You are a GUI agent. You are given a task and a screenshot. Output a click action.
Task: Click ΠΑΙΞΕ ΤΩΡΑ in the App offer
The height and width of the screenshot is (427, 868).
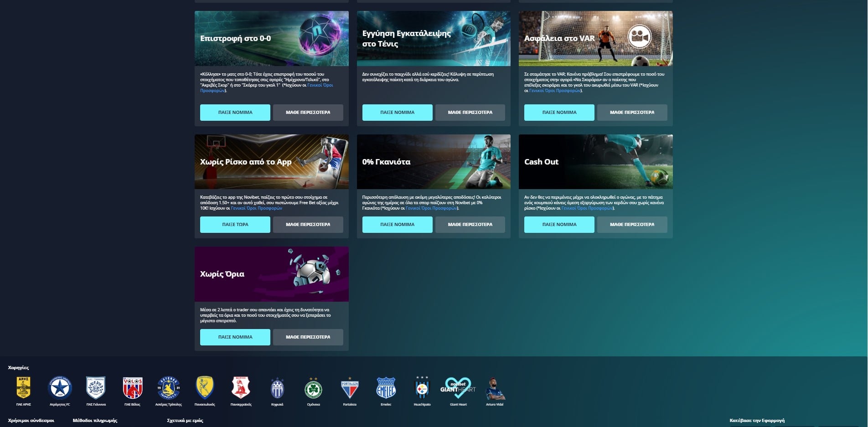pos(235,225)
